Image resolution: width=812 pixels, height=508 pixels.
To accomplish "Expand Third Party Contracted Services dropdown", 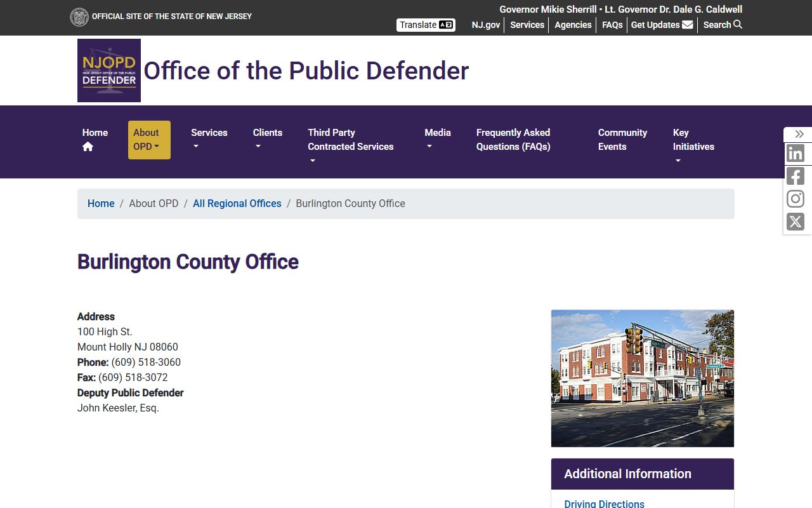I will pos(351,147).
